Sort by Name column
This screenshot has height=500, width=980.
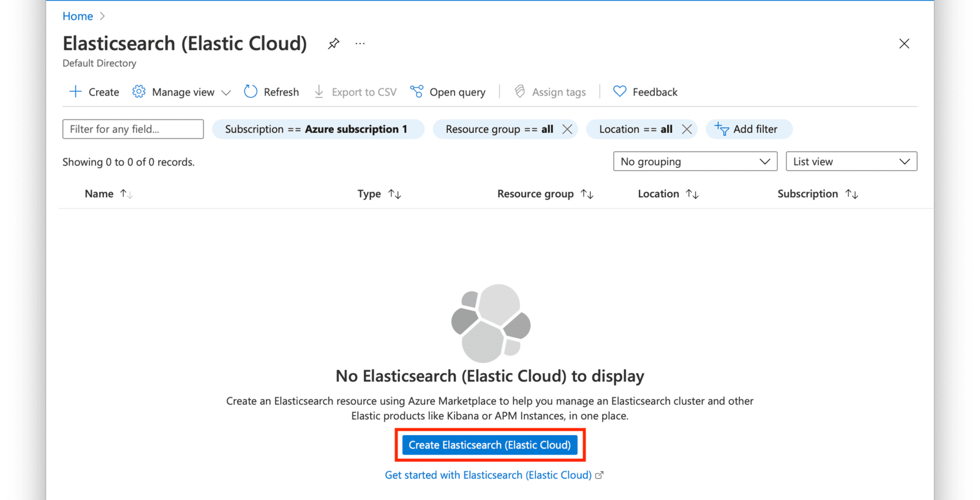108,194
